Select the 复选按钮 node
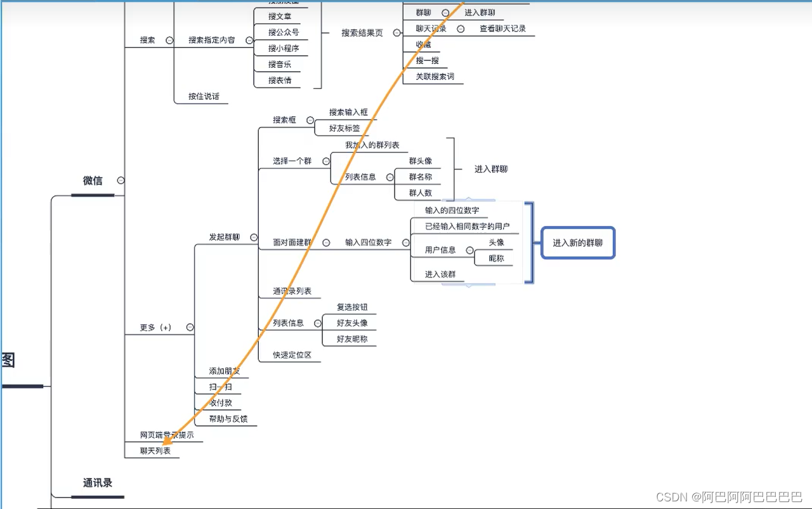The height and width of the screenshot is (509, 812). [352, 307]
